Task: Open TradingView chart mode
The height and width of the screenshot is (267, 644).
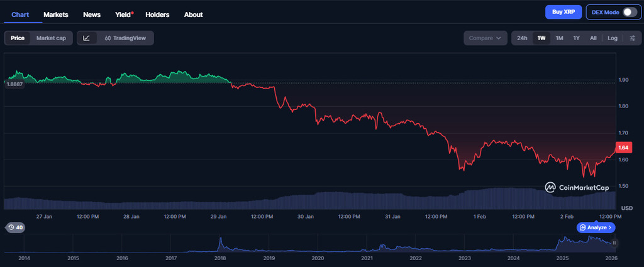Action: pos(126,38)
